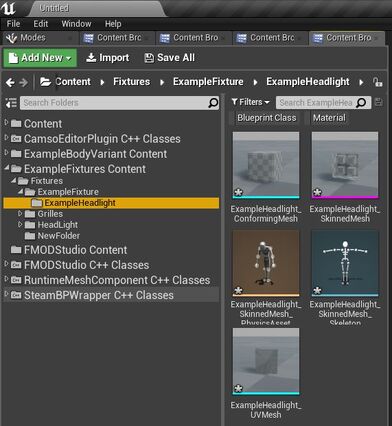
Task: Select the ExampleHeadlight_SkinnedMesh thumbnail
Action: (345, 165)
